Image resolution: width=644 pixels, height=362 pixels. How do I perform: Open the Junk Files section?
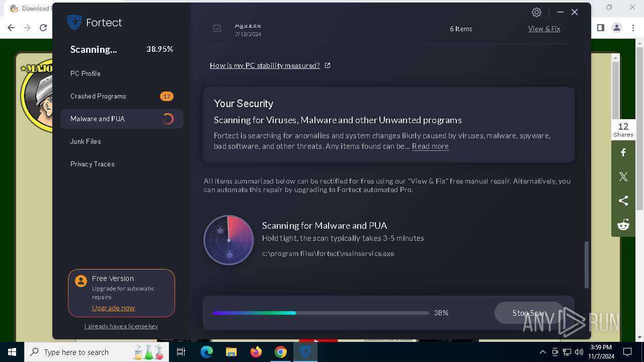[86, 141]
